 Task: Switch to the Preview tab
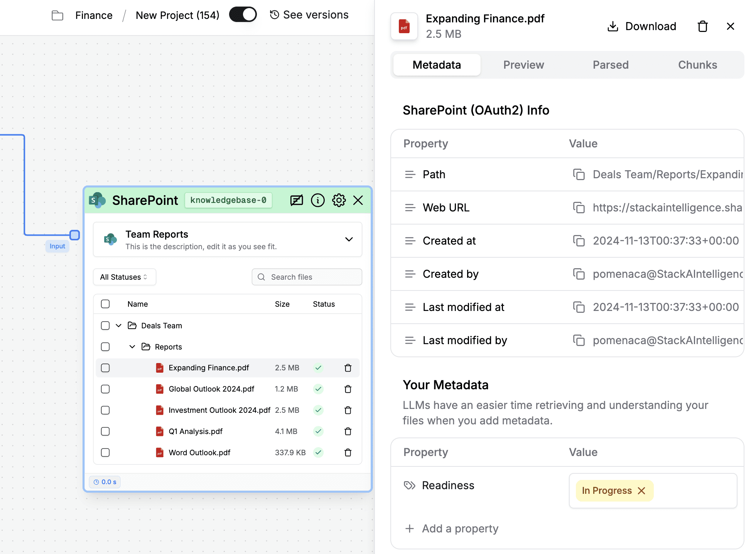(524, 65)
